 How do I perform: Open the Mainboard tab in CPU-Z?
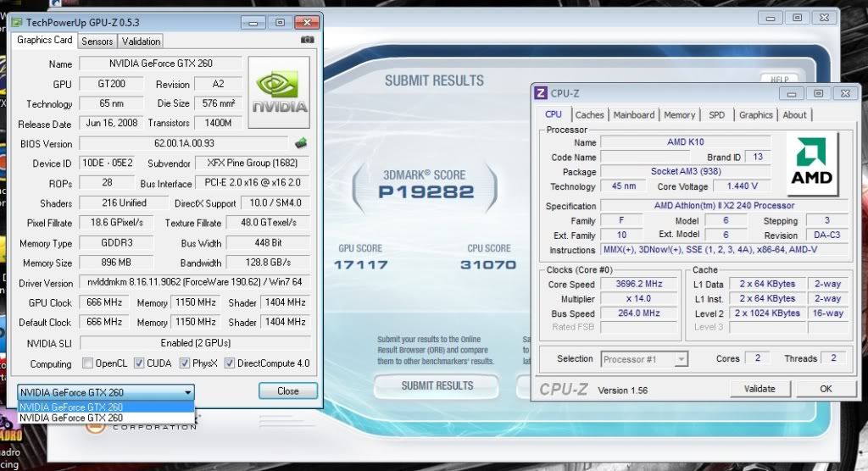pyautogui.click(x=634, y=115)
